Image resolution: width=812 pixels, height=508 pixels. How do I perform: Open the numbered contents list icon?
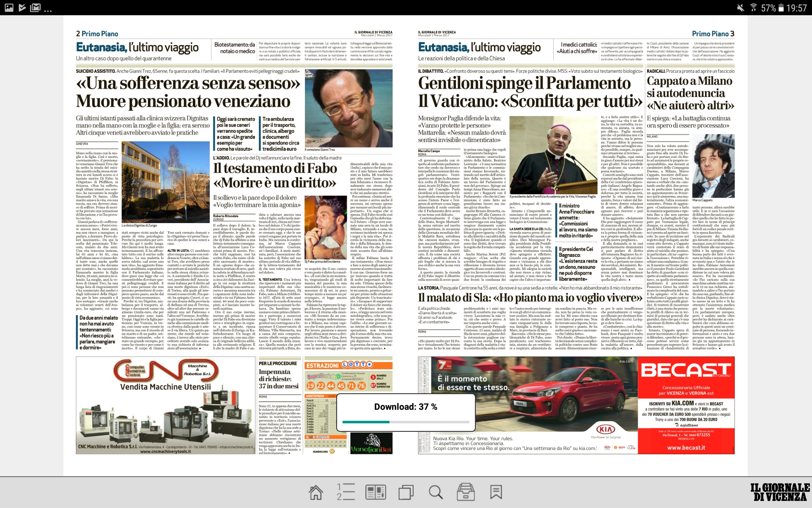(x=346, y=492)
